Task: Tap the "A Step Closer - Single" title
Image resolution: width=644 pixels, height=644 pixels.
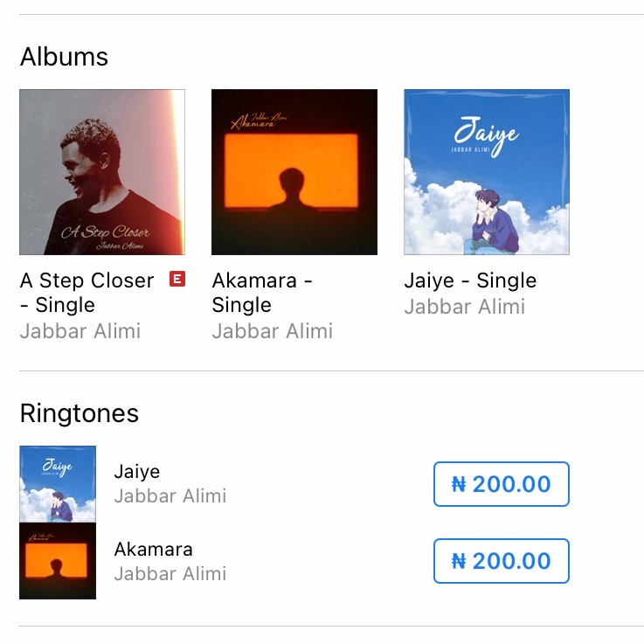Action: [87, 293]
